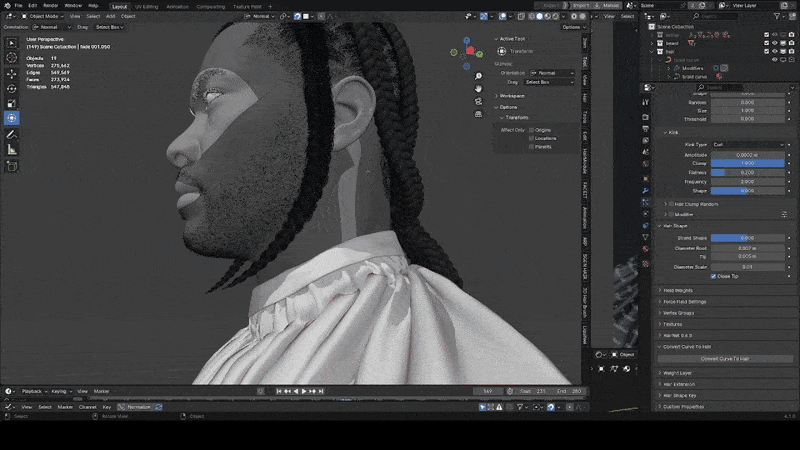Click the timeline End frame field
This screenshot has width=800, height=450.
click(569, 391)
